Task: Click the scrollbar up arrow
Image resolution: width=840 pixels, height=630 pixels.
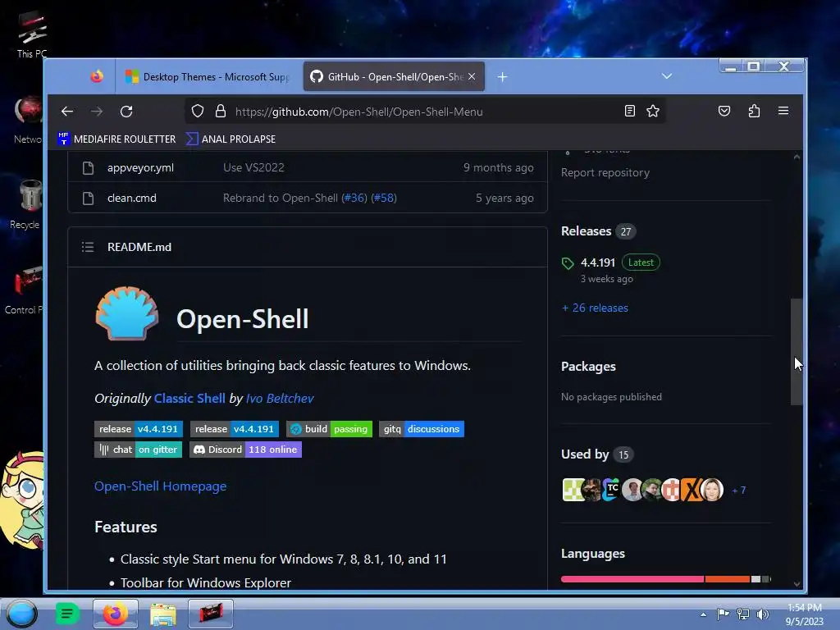Action: (x=797, y=157)
